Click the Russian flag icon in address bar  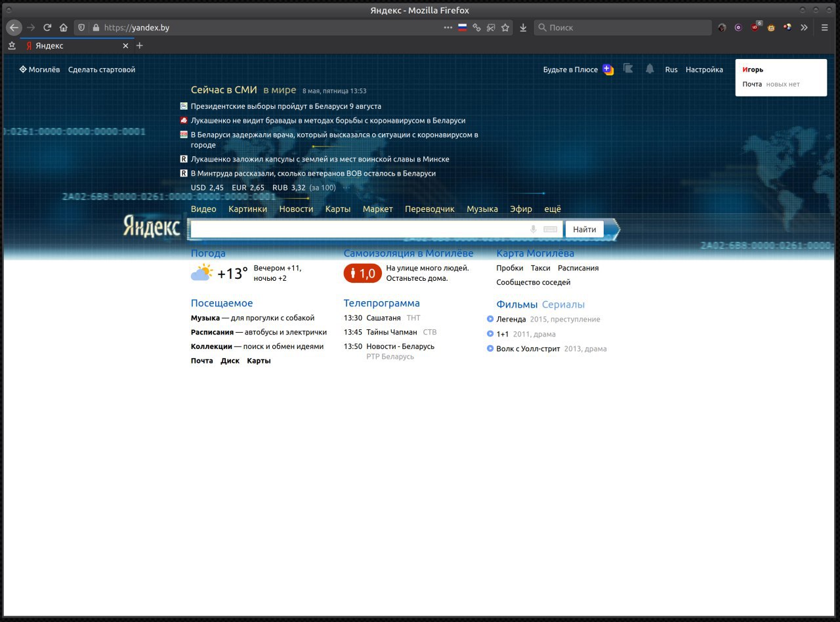click(x=463, y=28)
